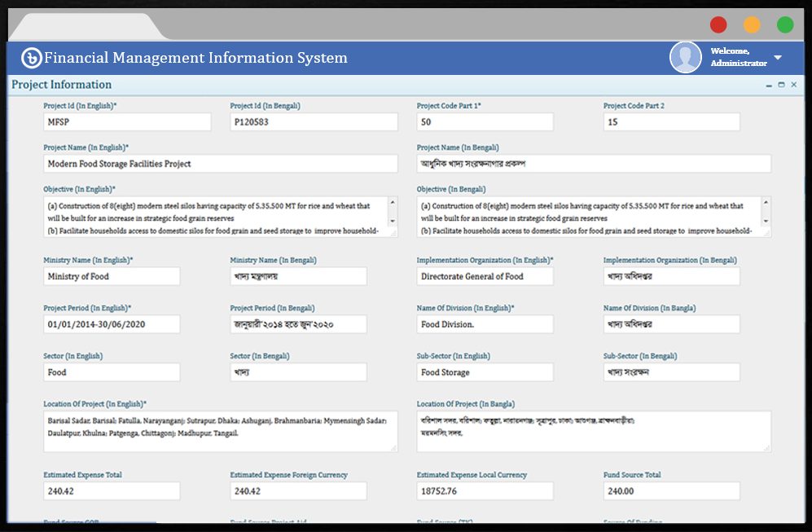Click up arrow in Bengali Objective box
This screenshot has height=532, width=812.
[x=766, y=202]
